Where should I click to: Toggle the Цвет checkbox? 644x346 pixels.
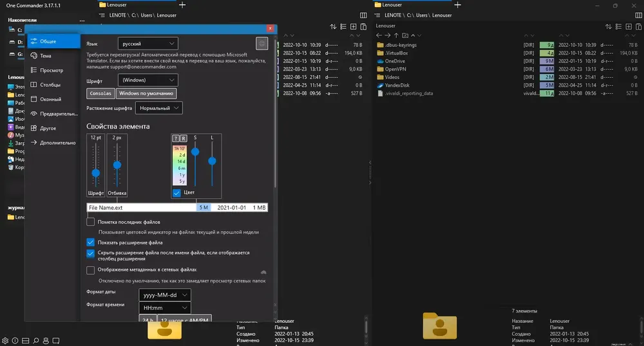tap(176, 192)
